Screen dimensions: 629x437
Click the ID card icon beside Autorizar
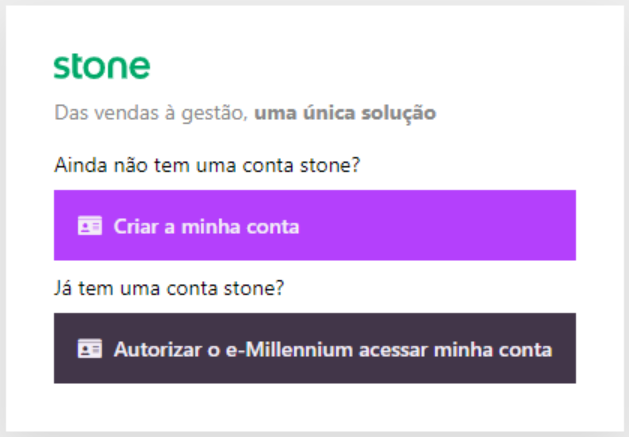(x=89, y=350)
